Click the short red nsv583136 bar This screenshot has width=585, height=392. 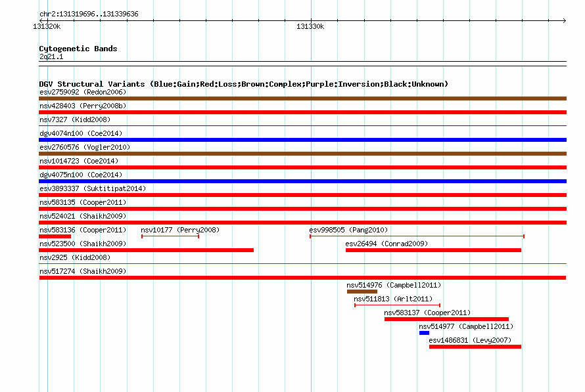point(55,236)
